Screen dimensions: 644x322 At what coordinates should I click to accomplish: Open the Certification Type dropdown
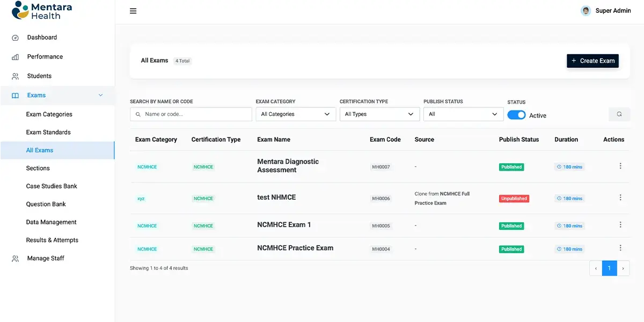[x=379, y=114]
